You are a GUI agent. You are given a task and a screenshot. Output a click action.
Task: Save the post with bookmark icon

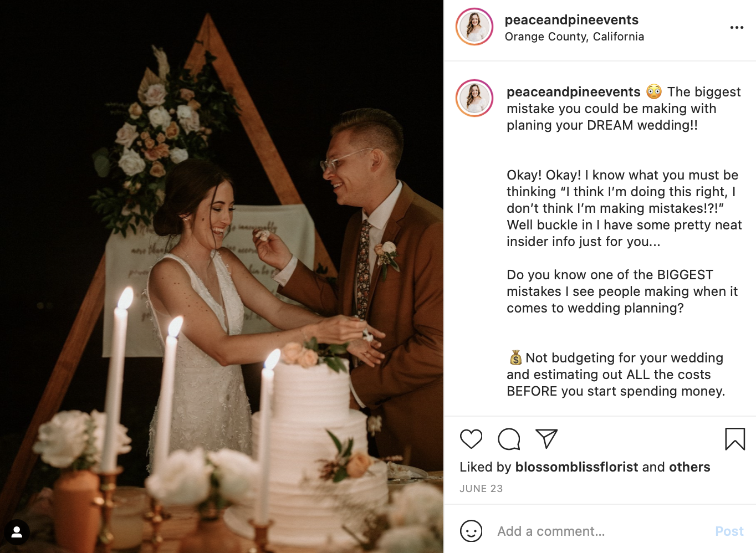(735, 439)
